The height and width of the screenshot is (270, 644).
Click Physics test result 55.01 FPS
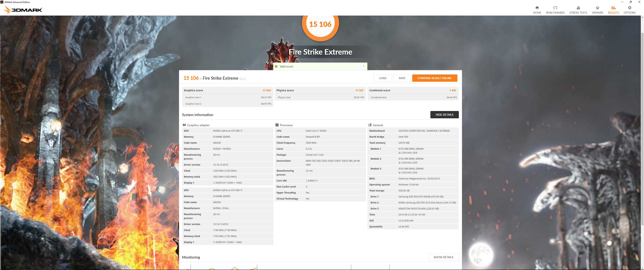[359, 97]
